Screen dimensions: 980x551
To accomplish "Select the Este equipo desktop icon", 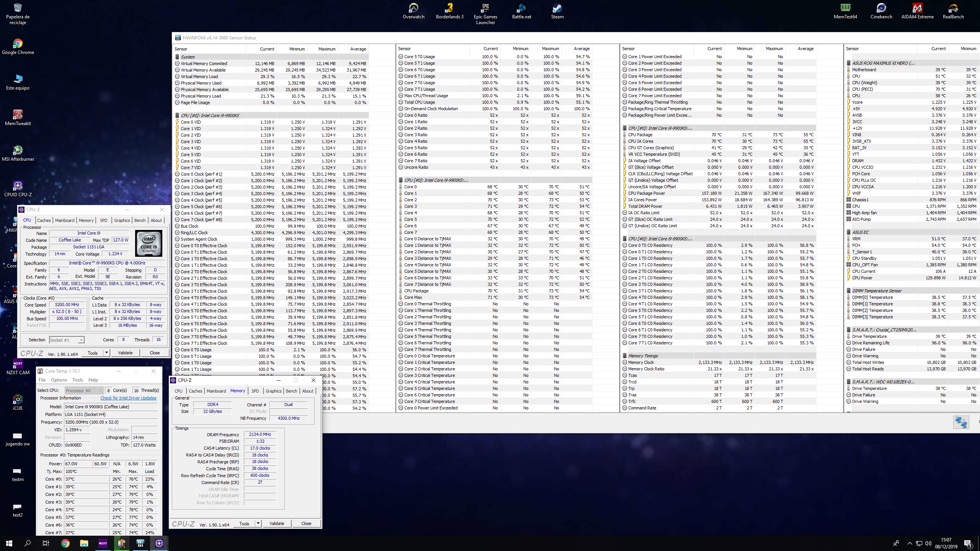I will click(18, 82).
